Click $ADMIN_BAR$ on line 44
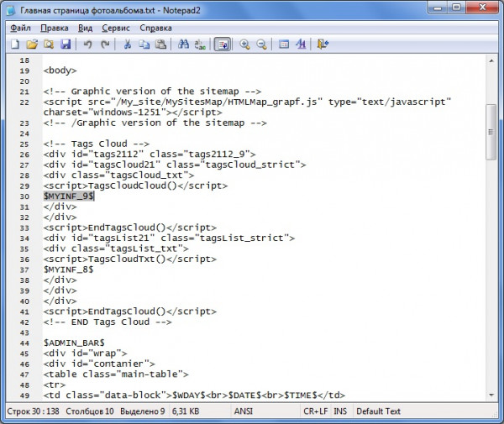The width and height of the screenshot is (504, 424). coord(74,343)
